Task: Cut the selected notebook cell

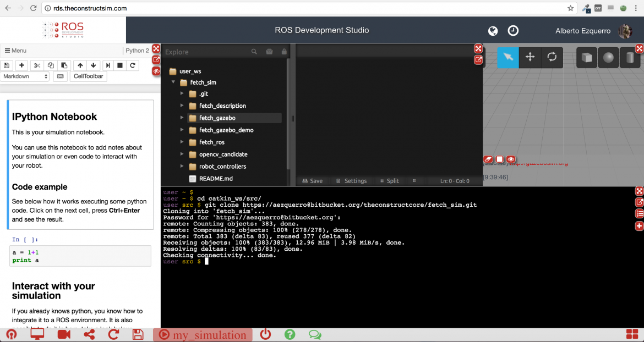Action: (x=37, y=65)
